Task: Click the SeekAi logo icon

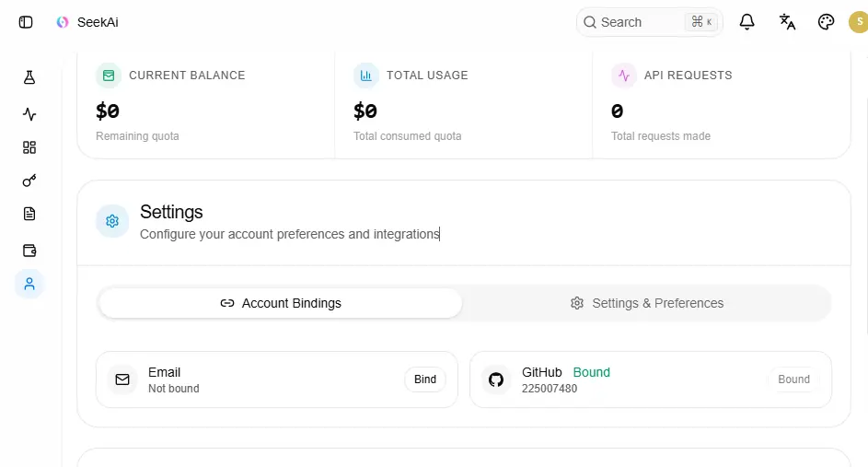Action: [63, 22]
